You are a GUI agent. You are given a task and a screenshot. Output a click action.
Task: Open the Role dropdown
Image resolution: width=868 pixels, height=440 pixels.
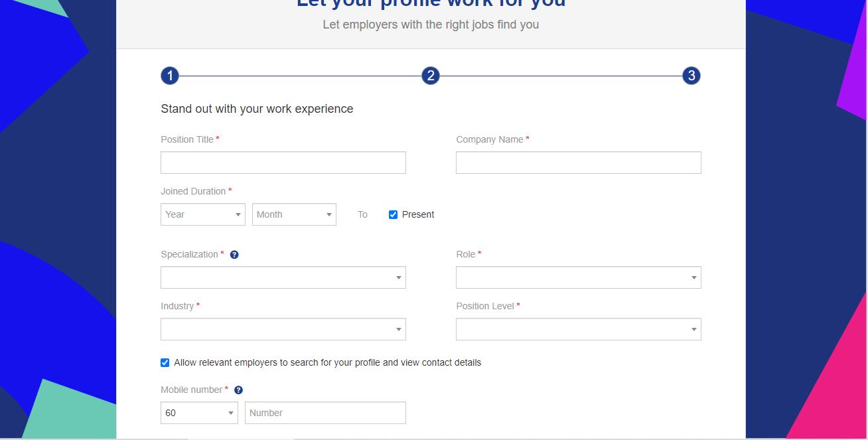tap(579, 277)
